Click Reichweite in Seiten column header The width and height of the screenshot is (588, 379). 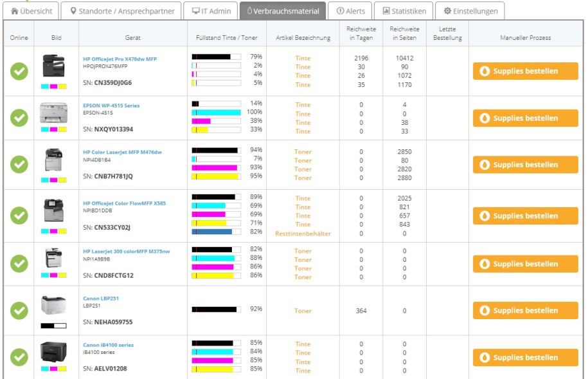click(404, 33)
